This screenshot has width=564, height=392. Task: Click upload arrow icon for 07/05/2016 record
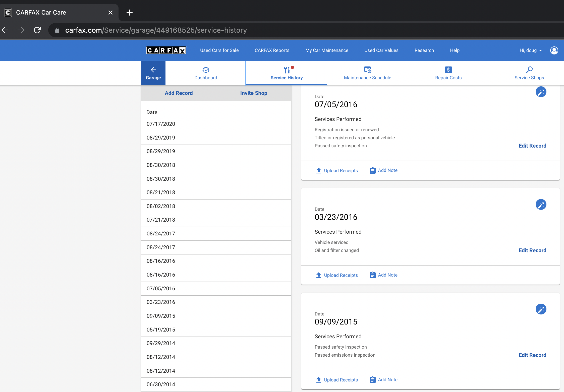coord(319,170)
